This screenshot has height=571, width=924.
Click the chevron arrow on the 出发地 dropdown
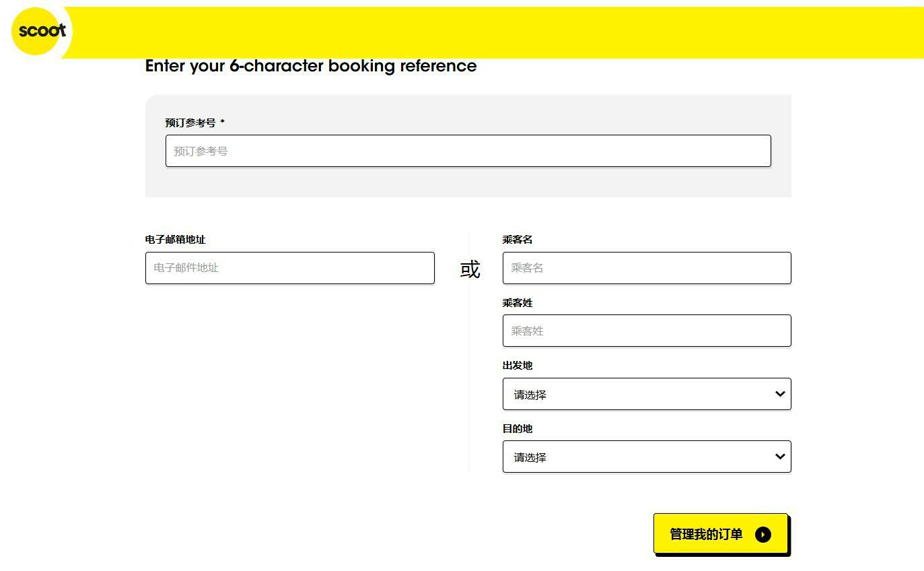pos(779,394)
